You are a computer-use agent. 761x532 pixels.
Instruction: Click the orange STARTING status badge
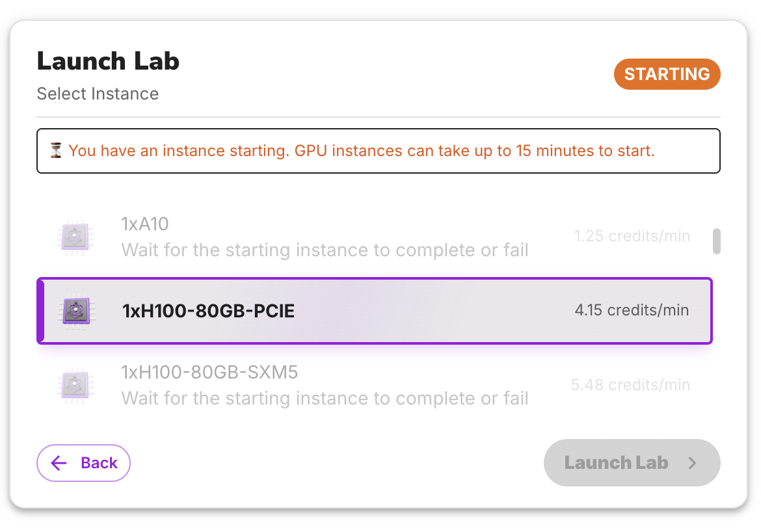coord(667,74)
